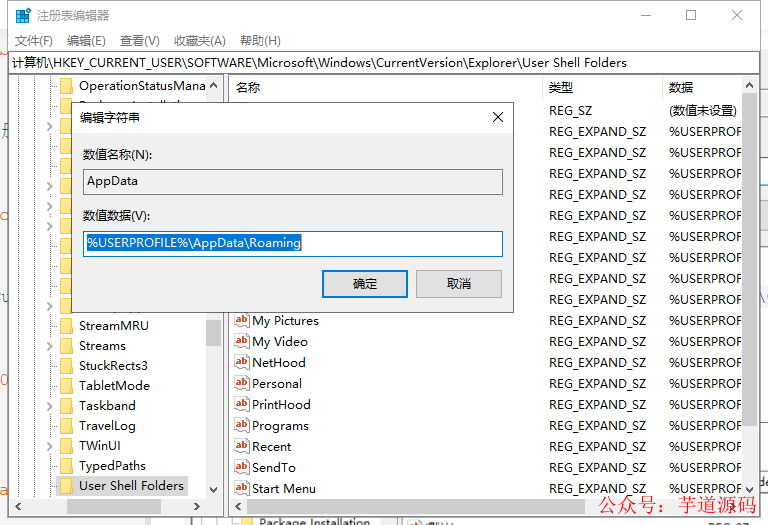Click the TWinUI folder icon
Viewport: 768px width, 525px height.
(x=66, y=446)
